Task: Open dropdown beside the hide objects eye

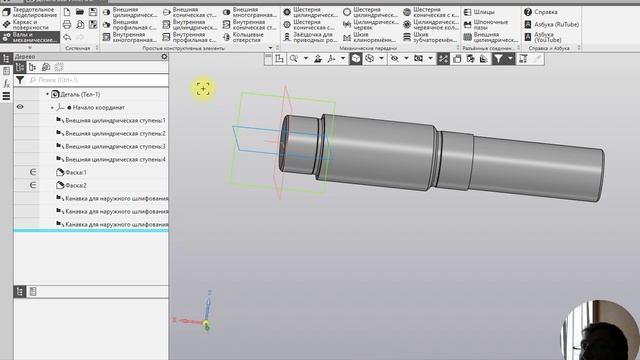Action: pyautogui.click(x=406, y=59)
